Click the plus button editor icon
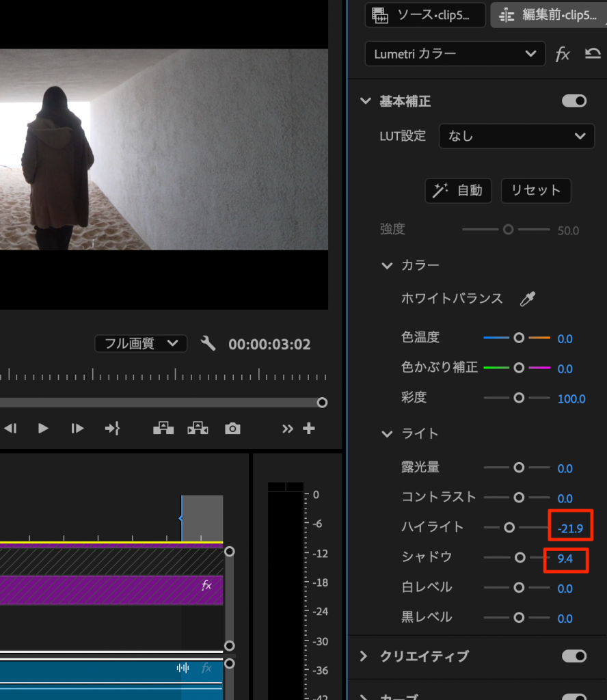Image resolution: width=607 pixels, height=700 pixels. click(x=309, y=429)
